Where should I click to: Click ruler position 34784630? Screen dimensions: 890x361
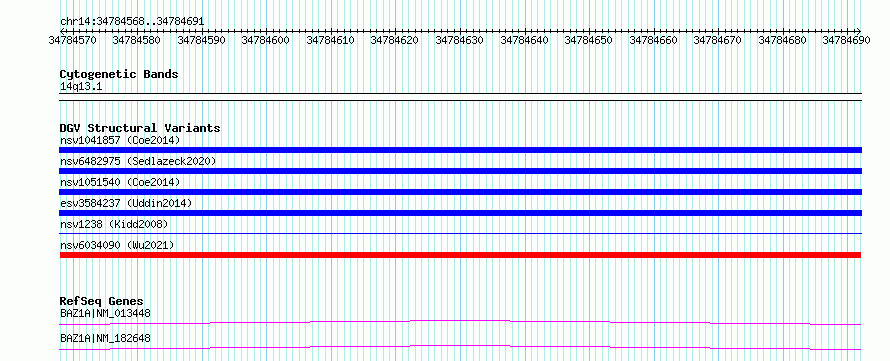click(459, 40)
